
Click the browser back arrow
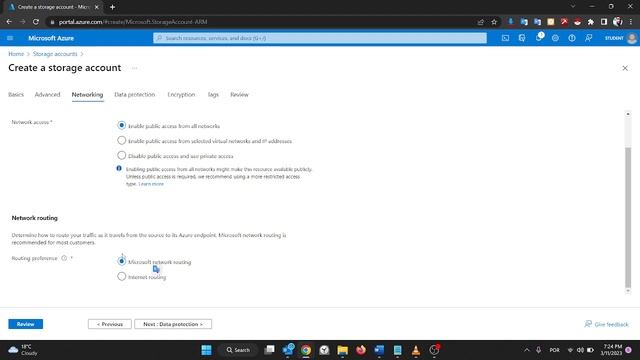(9, 22)
